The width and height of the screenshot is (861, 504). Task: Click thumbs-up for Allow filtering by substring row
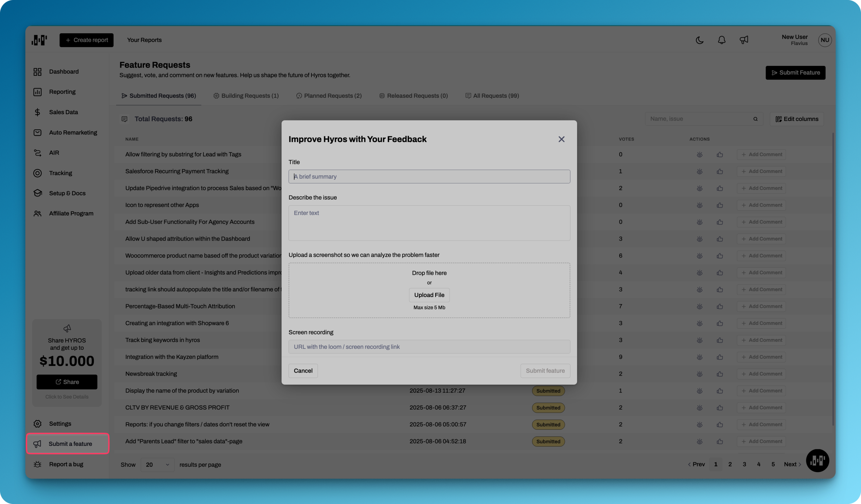pyautogui.click(x=720, y=155)
